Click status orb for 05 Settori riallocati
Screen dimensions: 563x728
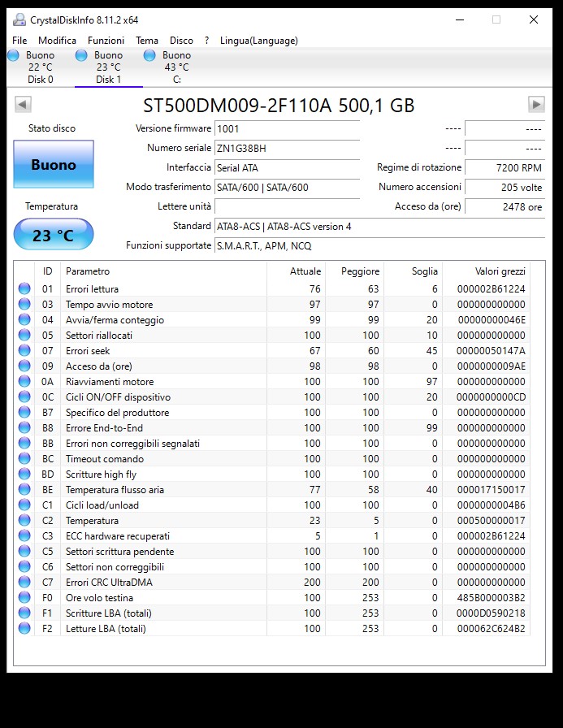point(24,335)
